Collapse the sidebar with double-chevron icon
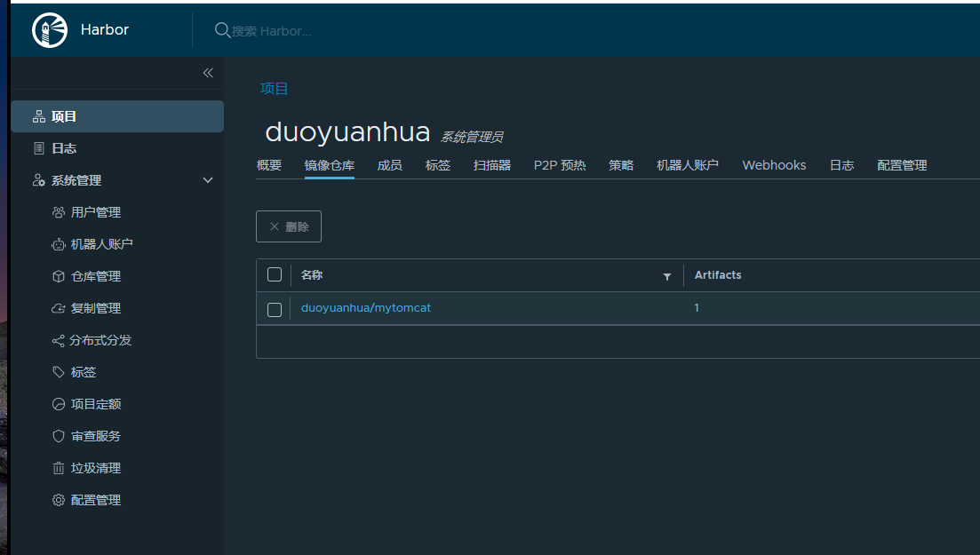 tap(208, 73)
